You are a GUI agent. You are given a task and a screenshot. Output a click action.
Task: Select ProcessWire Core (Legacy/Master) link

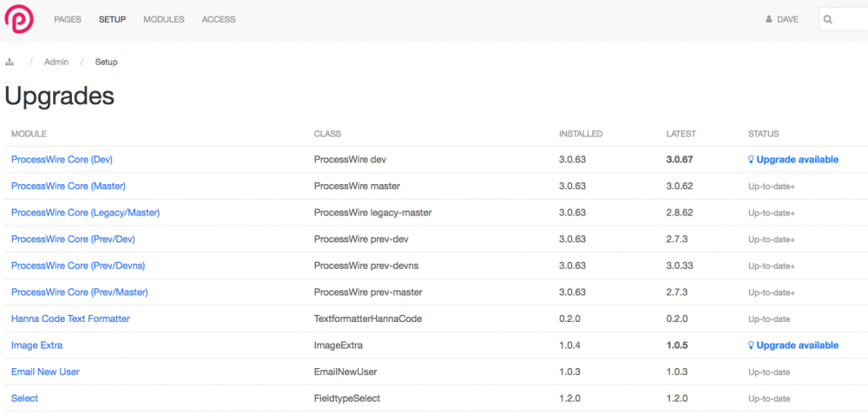coord(85,213)
